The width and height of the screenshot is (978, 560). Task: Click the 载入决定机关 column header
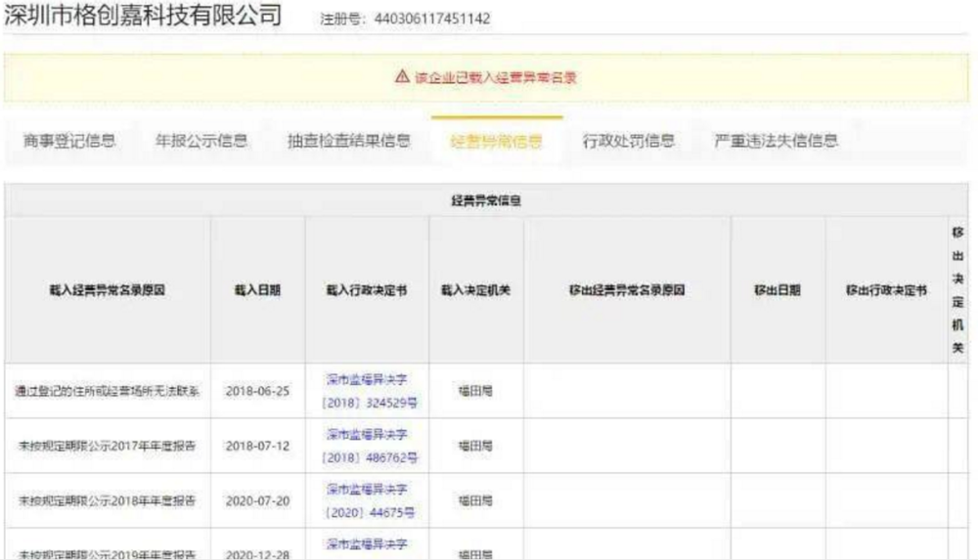click(x=476, y=290)
